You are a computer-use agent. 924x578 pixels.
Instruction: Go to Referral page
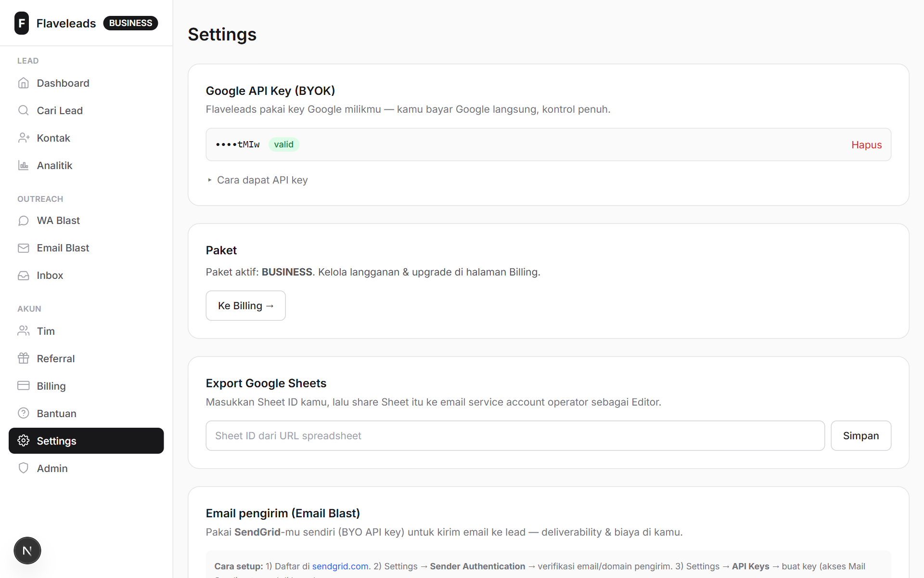pyautogui.click(x=86, y=358)
